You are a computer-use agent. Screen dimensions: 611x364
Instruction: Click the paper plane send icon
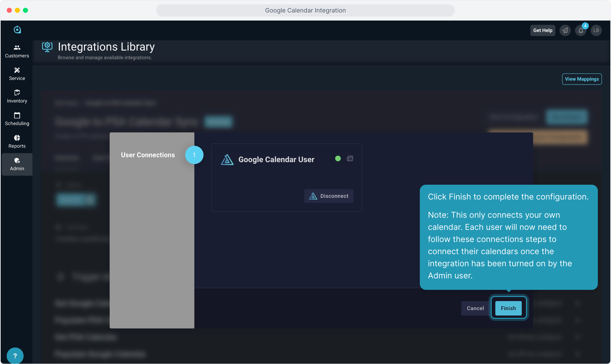[x=565, y=30]
